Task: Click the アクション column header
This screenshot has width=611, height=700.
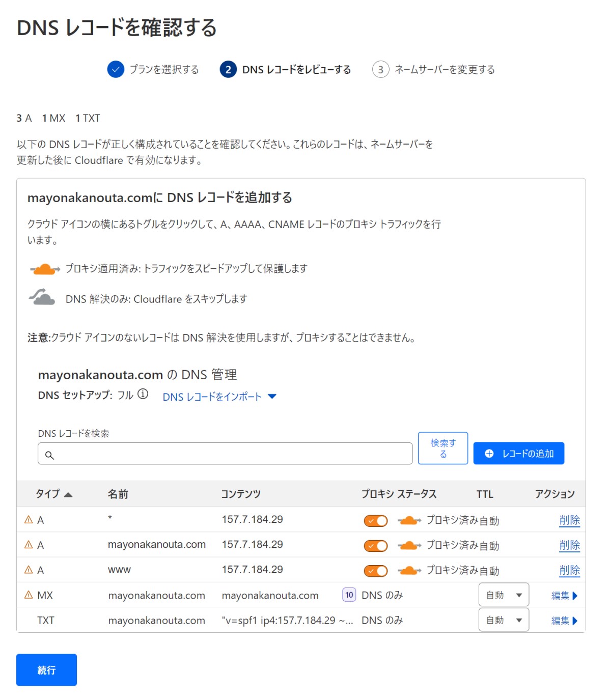Action: [x=554, y=494]
